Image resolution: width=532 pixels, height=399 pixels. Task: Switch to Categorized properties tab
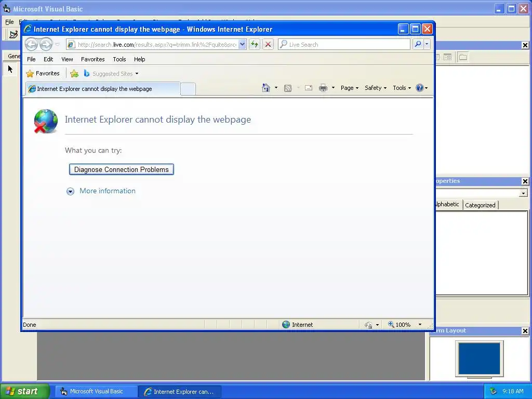480,205
